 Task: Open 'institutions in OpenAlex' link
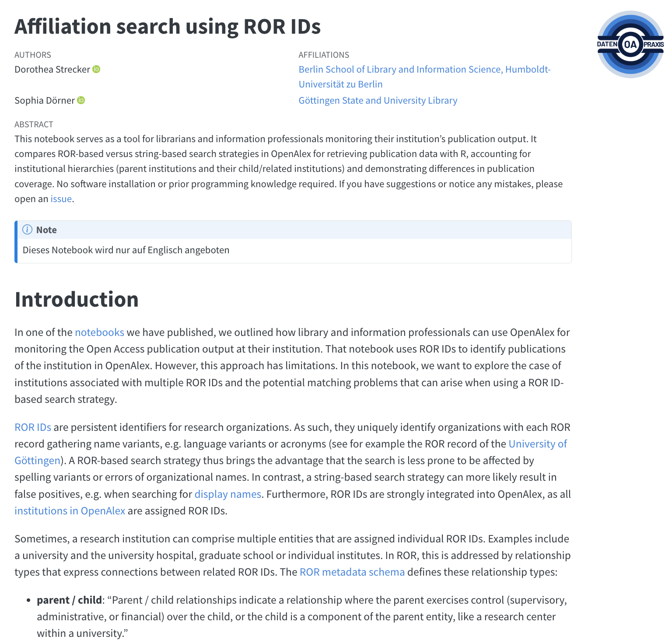(x=70, y=511)
